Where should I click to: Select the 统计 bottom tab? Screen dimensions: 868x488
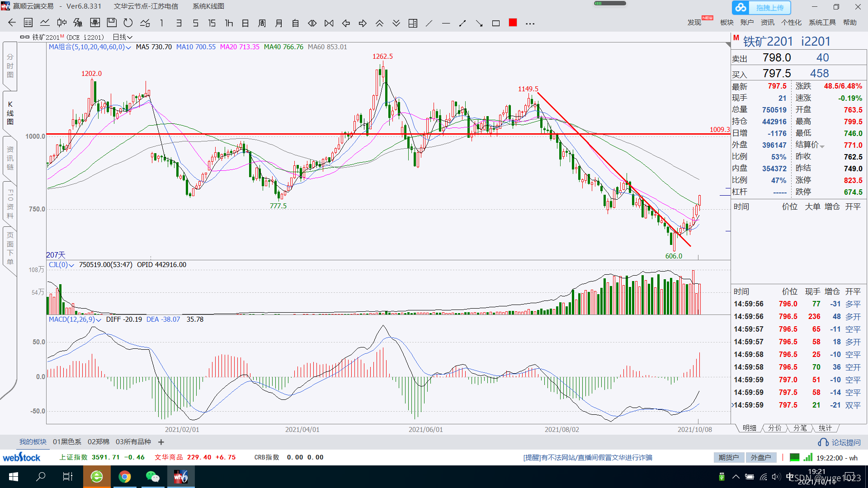(x=825, y=428)
